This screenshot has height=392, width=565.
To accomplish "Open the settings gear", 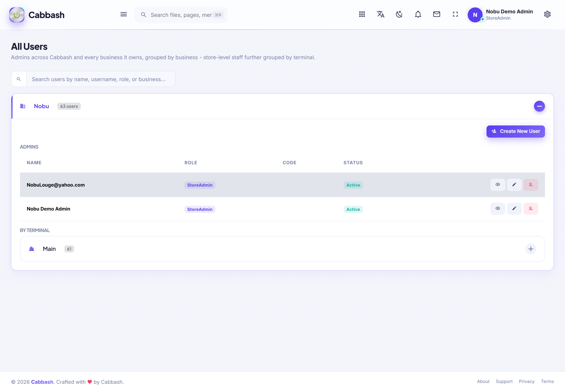I will click(547, 14).
